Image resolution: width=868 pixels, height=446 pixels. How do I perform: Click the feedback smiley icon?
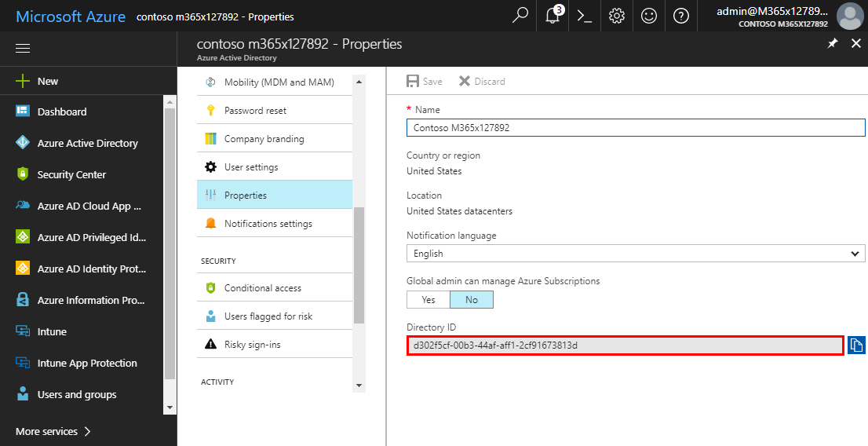tap(649, 16)
